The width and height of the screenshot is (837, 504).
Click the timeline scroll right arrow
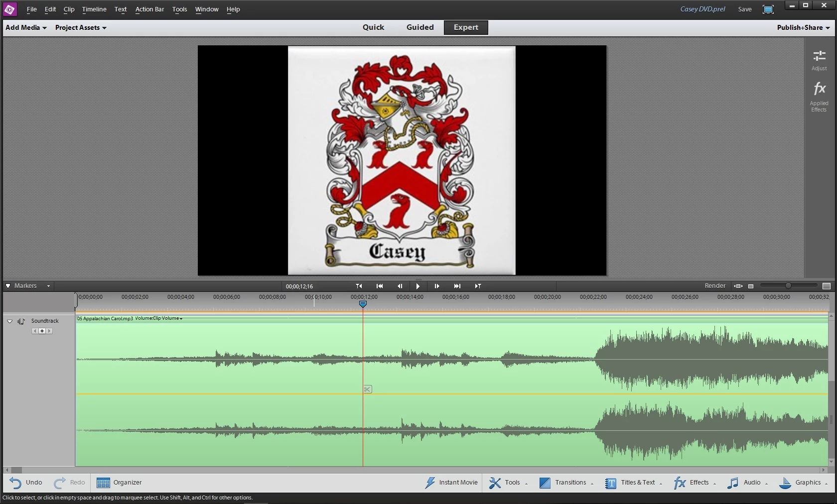[x=824, y=470]
